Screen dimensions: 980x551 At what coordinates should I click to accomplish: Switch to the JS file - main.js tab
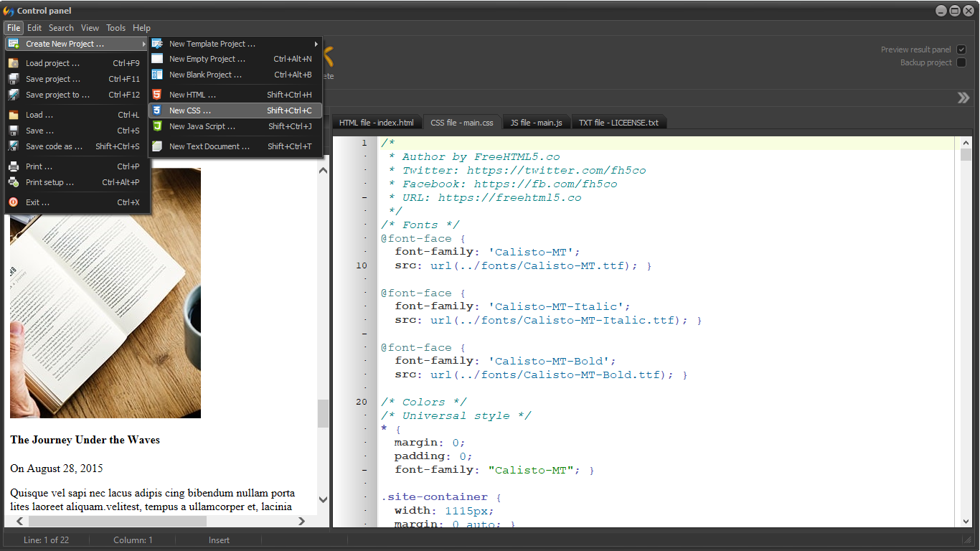pyautogui.click(x=537, y=123)
